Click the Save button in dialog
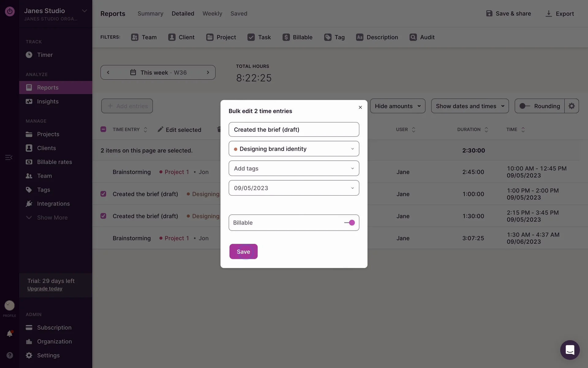 (x=243, y=251)
